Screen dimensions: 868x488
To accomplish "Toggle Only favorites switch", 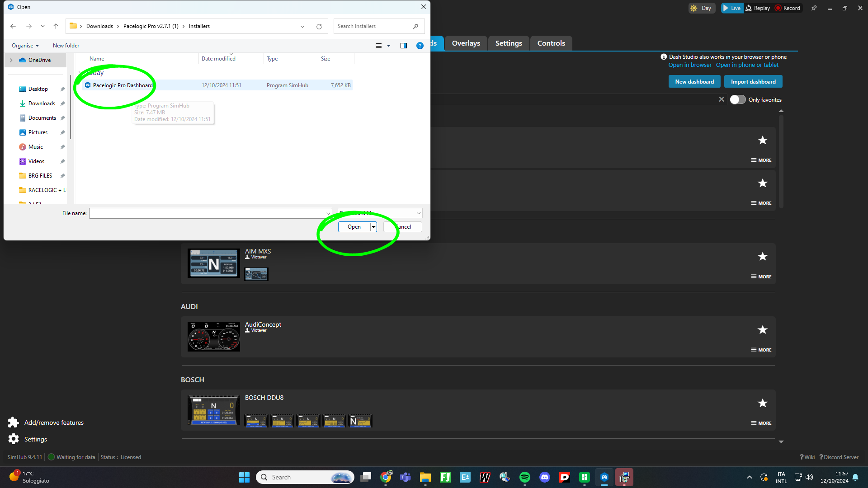I will tap(737, 100).
